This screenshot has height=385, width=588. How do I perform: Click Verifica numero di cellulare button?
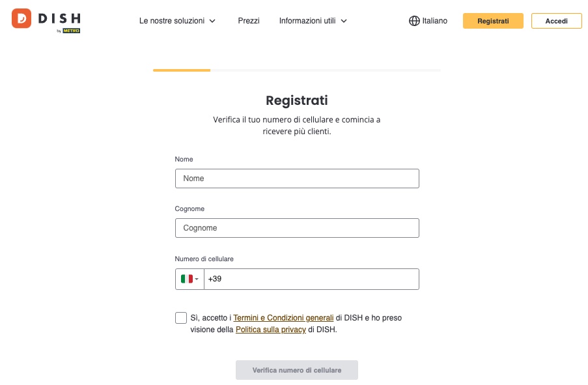click(297, 370)
